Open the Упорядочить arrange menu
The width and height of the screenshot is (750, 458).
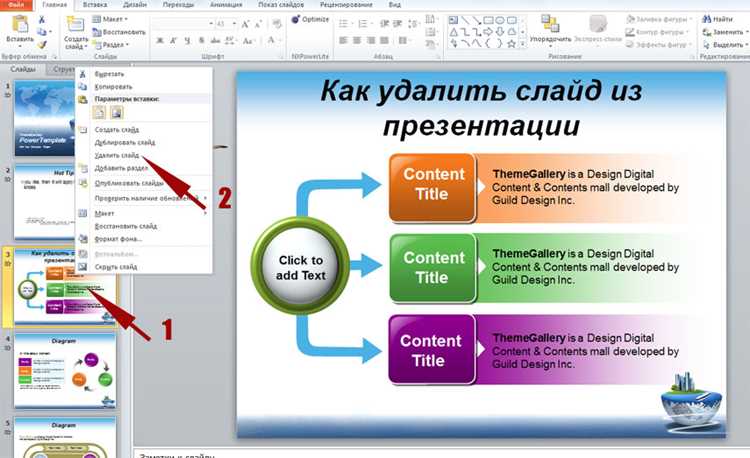(550, 29)
